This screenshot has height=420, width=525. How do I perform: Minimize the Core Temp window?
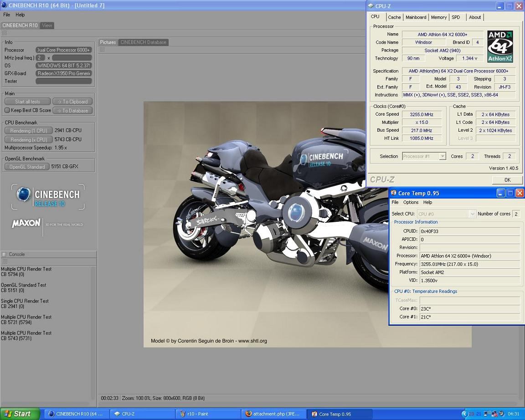pos(500,193)
